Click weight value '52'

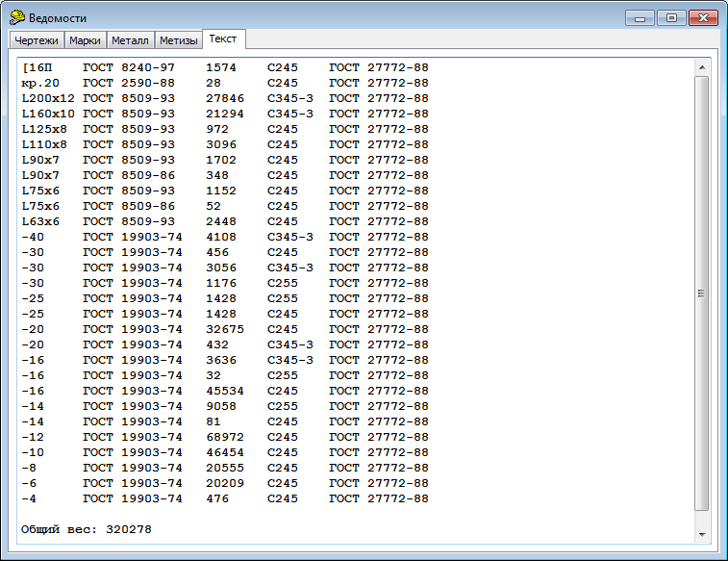pyautogui.click(x=213, y=206)
